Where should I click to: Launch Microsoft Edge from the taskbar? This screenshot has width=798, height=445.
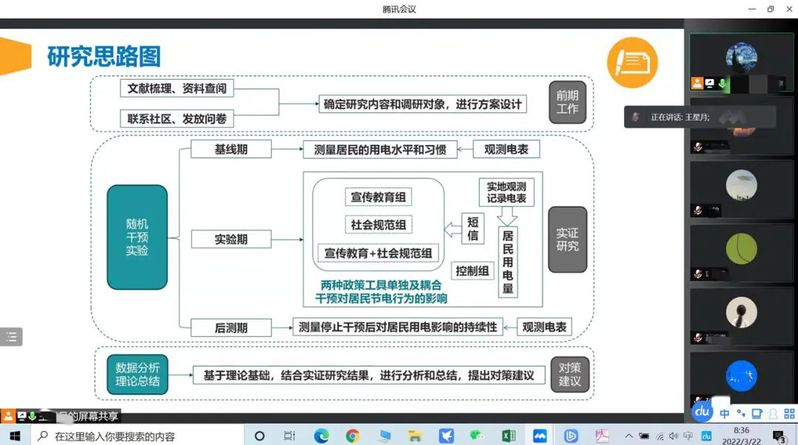[x=321, y=436]
